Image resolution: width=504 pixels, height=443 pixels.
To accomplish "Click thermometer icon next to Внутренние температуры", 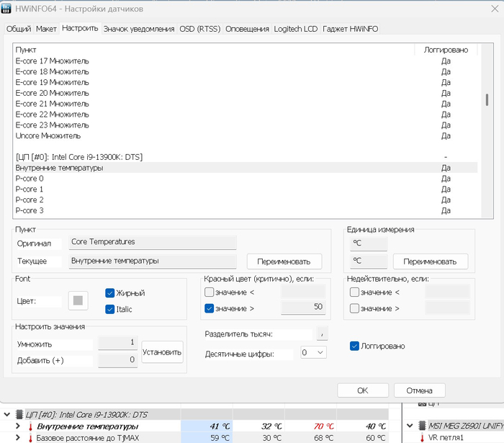I will (x=30, y=426).
